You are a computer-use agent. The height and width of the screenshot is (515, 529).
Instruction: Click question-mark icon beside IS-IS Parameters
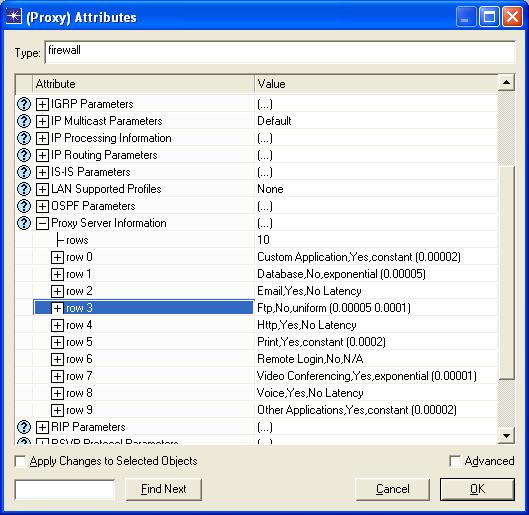point(24,172)
